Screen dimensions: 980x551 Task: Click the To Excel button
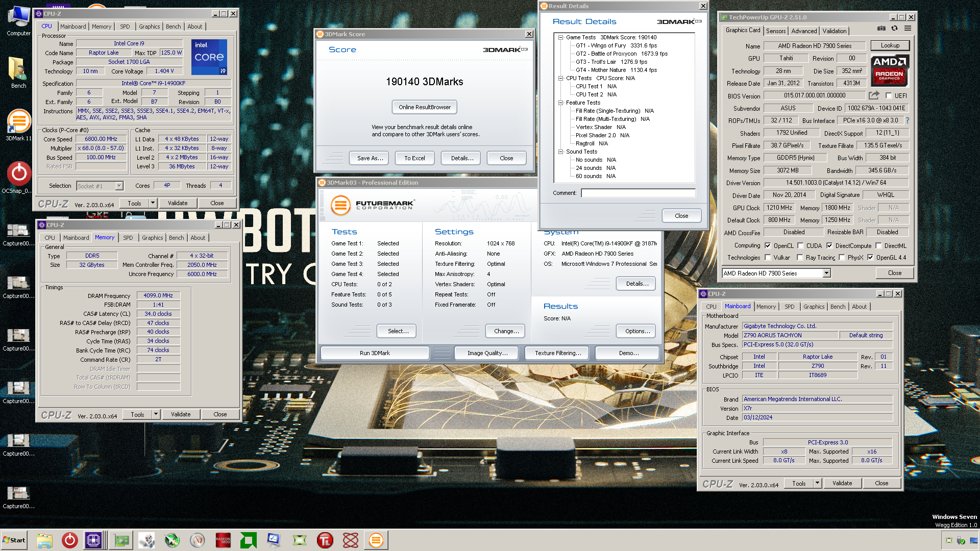pos(414,158)
